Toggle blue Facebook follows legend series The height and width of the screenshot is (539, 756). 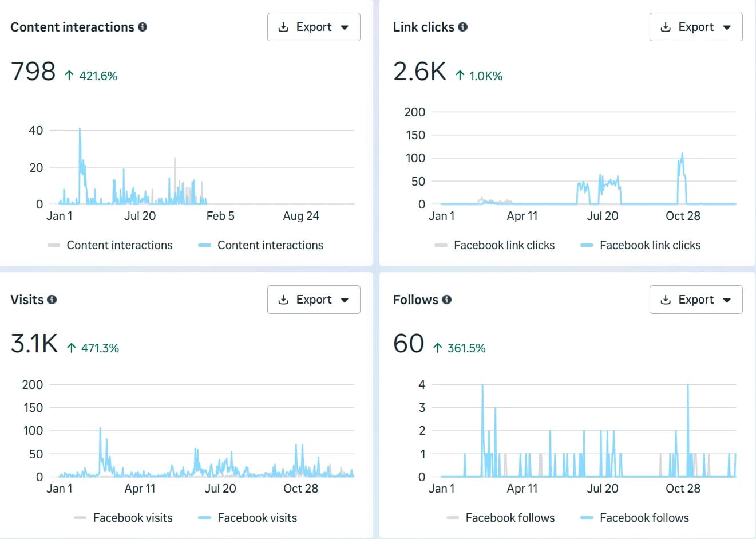[x=635, y=518]
